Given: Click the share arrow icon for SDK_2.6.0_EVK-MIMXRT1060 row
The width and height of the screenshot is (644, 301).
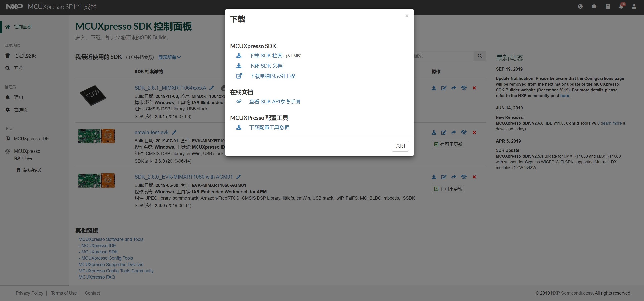Looking at the screenshot, I should [x=454, y=177].
